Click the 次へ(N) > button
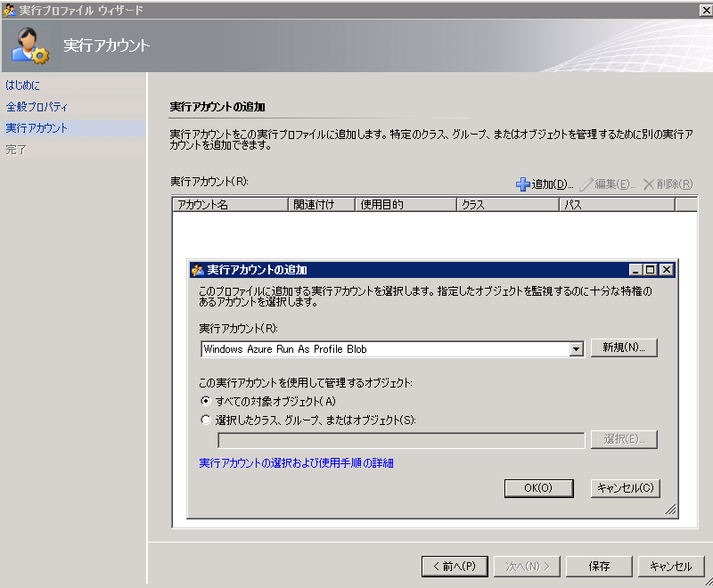 527,567
